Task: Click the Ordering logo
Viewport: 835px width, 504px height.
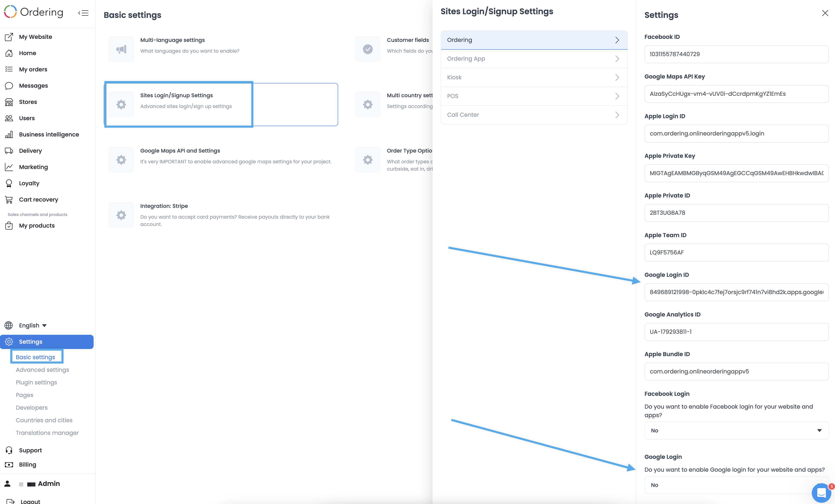Action: pyautogui.click(x=34, y=12)
